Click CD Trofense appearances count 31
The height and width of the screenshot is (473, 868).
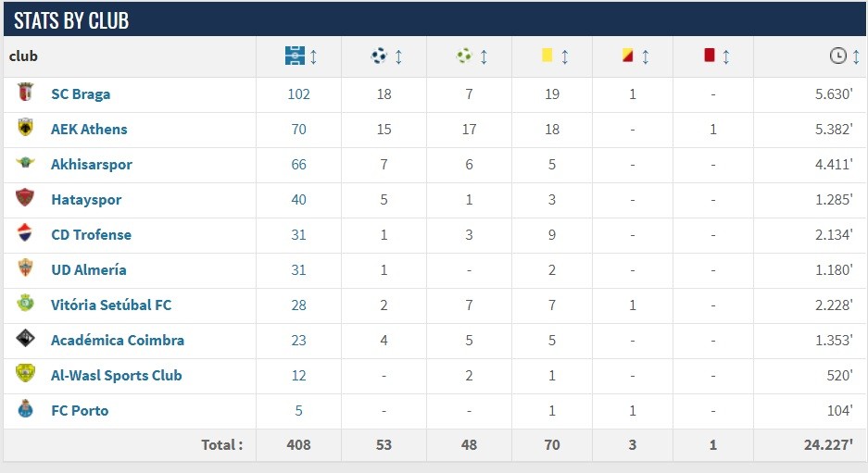pos(298,235)
